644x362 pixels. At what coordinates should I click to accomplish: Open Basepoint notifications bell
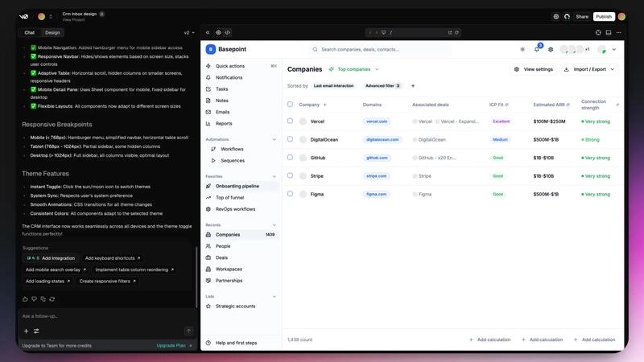pyautogui.click(x=537, y=49)
